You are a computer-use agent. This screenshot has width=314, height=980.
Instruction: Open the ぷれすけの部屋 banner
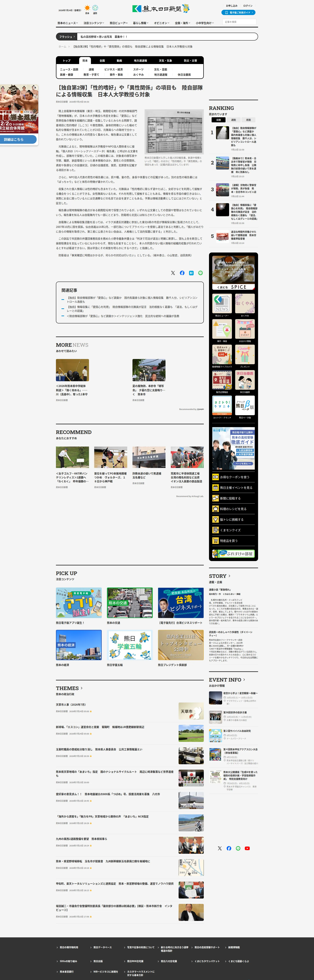point(234,554)
